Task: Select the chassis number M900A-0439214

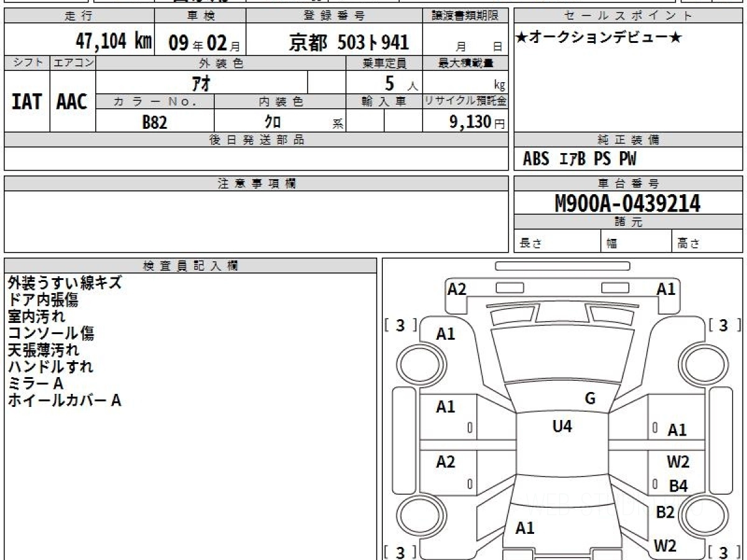Action: click(x=627, y=203)
